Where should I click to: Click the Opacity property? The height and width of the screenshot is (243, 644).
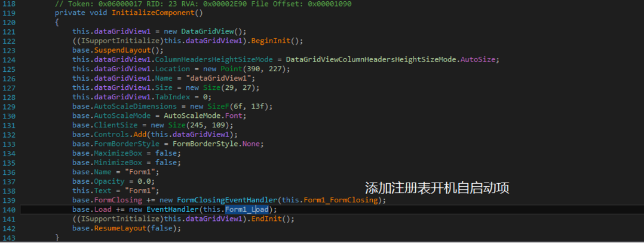[x=110, y=181]
